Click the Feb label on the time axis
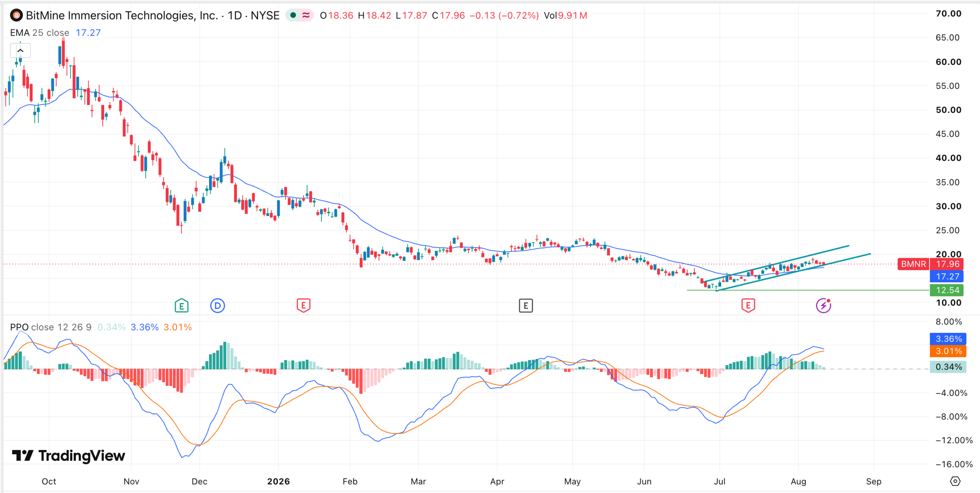The width and height of the screenshot is (980, 493). [350, 481]
